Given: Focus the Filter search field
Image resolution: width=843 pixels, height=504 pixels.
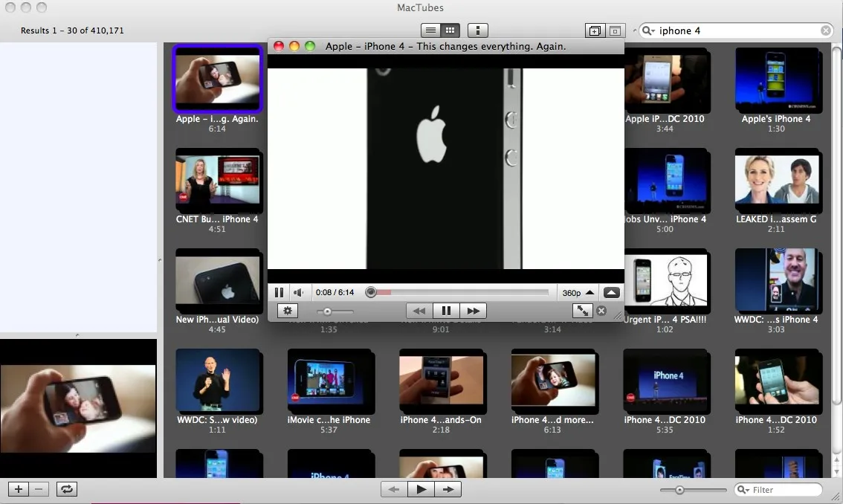Looking at the screenshot, I should pyautogui.click(x=778, y=489).
